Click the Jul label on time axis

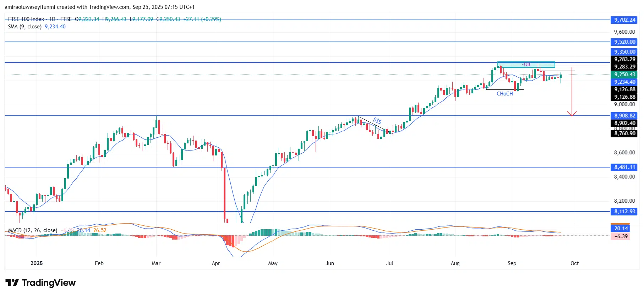pyautogui.click(x=390, y=263)
